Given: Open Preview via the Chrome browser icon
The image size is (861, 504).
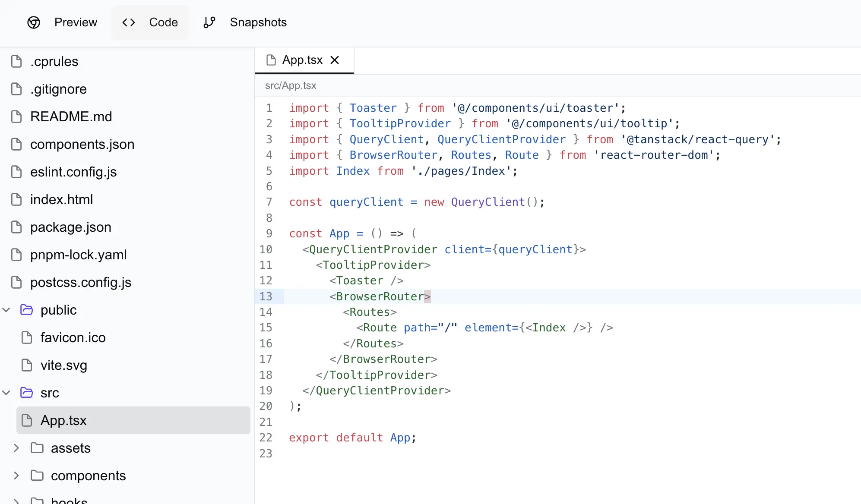Looking at the screenshot, I should [x=33, y=22].
